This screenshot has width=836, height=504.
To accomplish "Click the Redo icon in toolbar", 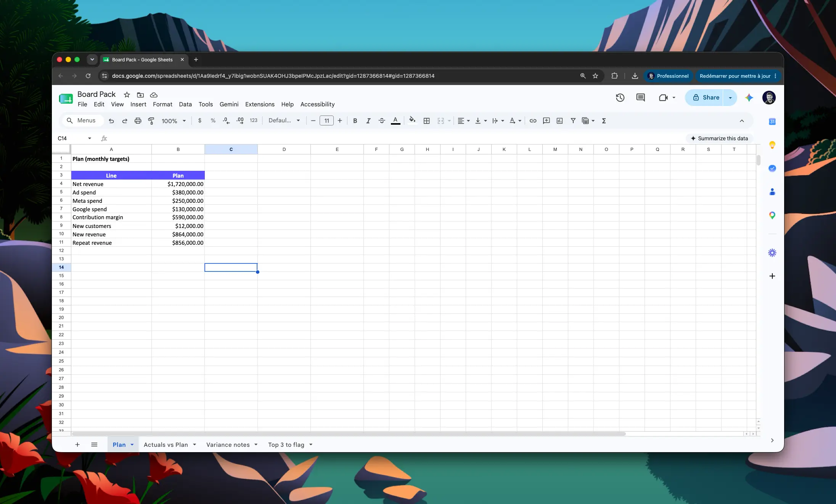I will tap(125, 121).
